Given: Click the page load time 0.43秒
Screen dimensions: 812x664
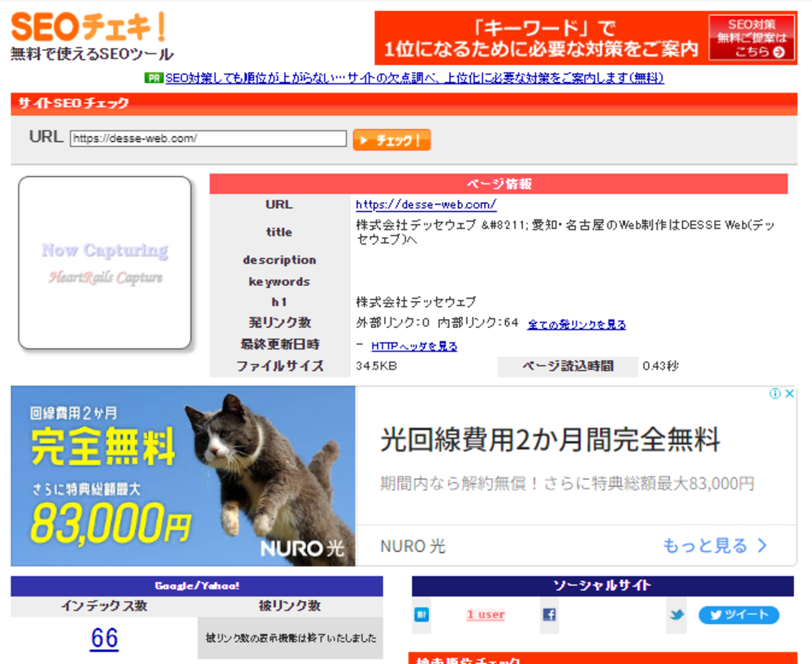Looking at the screenshot, I should pos(661,366).
